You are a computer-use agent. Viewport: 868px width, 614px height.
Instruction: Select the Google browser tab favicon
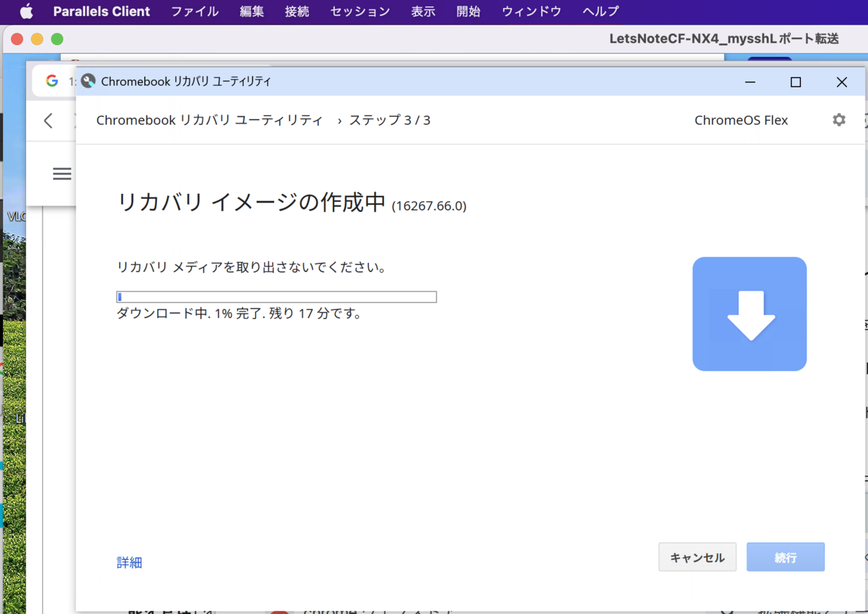pyautogui.click(x=52, y=81)
